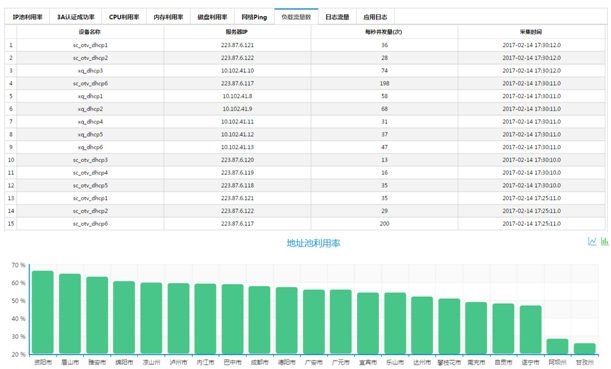The image size is (611, 369).
Task: Click device name xq_dhcp5
Action: [x=90, y=134]
